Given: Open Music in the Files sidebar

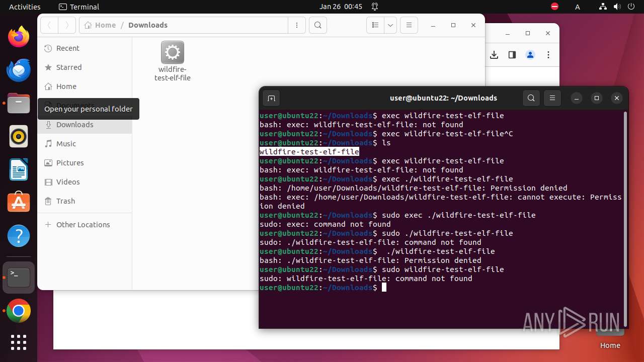Looking at the screenshot, I should click(x=85, y=144).
